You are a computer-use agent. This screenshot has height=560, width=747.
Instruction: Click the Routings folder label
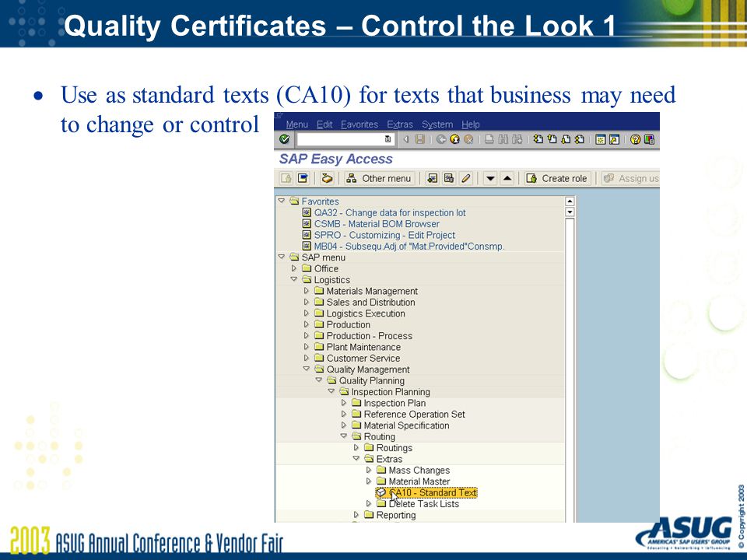[x=395, y=448]
